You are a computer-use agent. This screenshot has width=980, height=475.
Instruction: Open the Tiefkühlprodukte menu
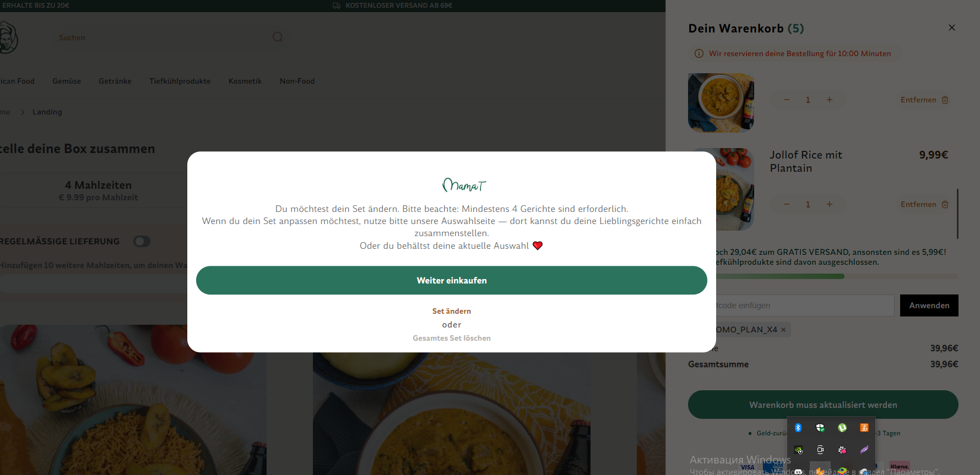click(x=180, y=81)
